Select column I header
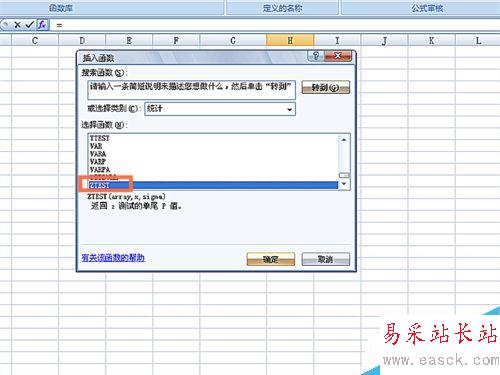The height and width of the screenshot is (375, 500). tap(337, 41)
